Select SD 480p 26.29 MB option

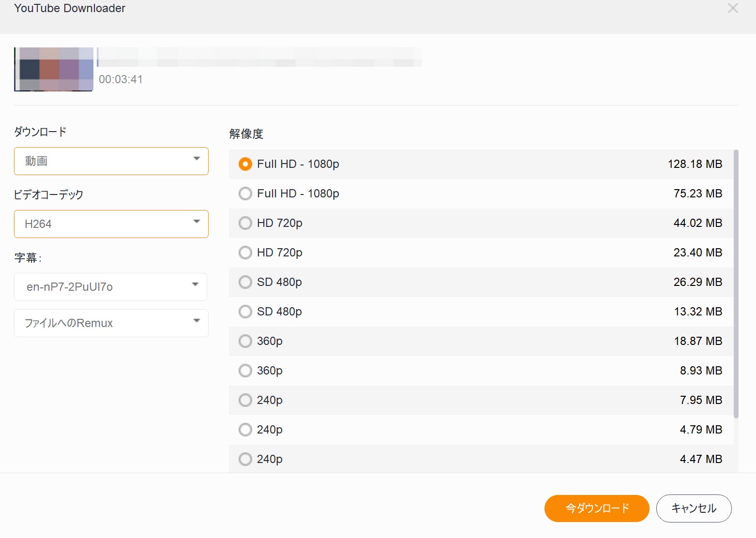tap(245, 283)
